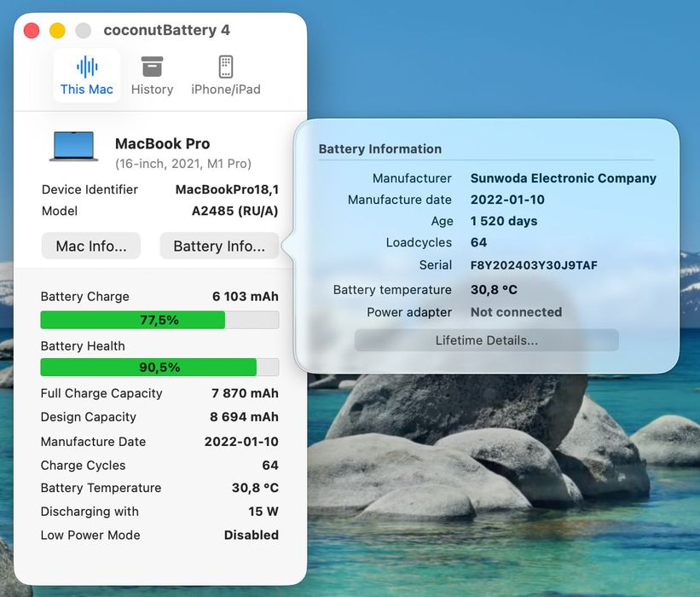Select the This Mac tab
Screen dimensions: 700x597
click(x=87, y=75)
